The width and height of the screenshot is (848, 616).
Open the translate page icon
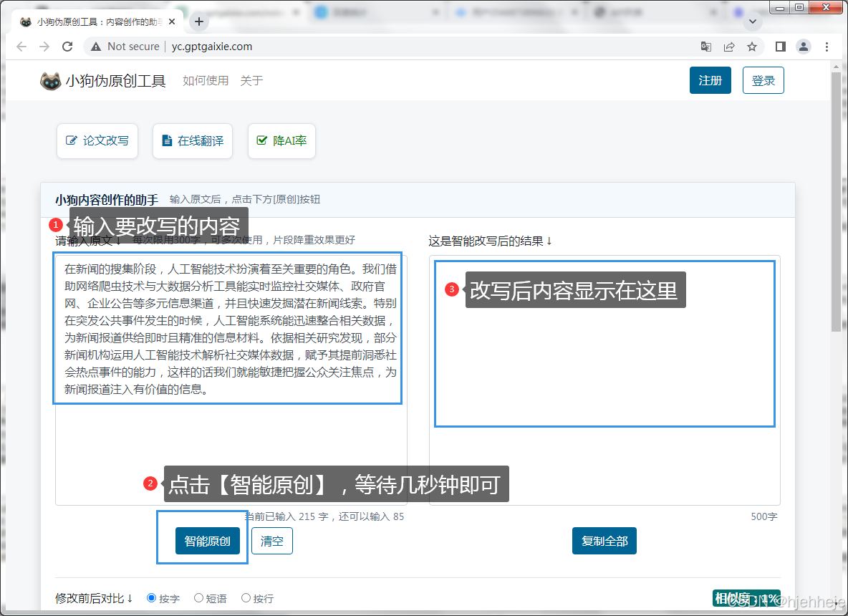click(705, 47)
